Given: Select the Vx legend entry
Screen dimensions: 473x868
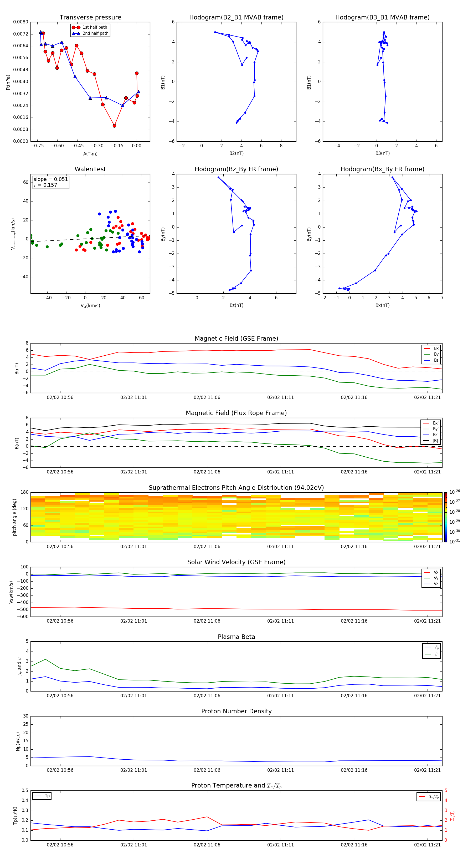Looking at the screenshot, I should pos(431,573).
